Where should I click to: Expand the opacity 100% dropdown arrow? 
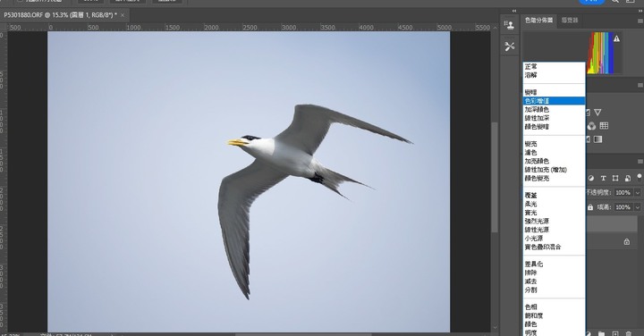(x=638, y=192)
